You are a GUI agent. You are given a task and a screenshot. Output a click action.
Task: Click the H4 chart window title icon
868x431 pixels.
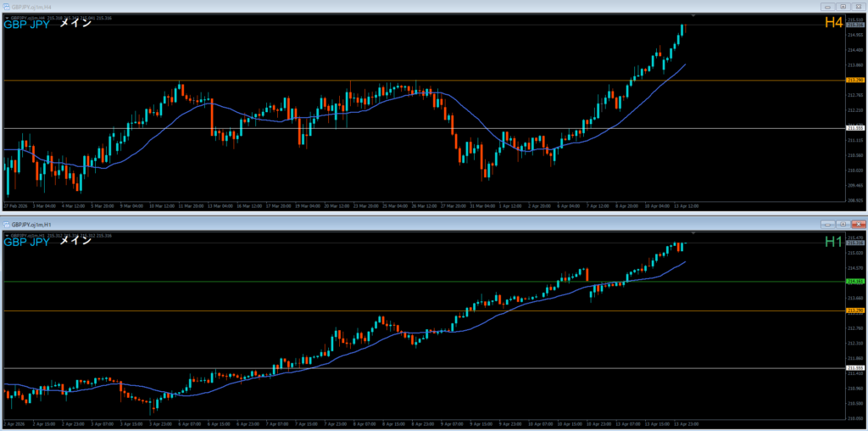point(6,7)
